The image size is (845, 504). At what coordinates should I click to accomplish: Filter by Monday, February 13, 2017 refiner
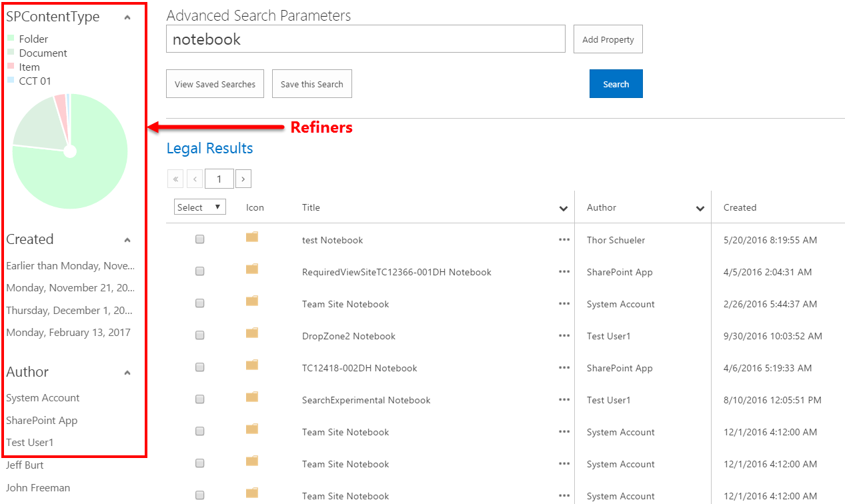point(68,332)
